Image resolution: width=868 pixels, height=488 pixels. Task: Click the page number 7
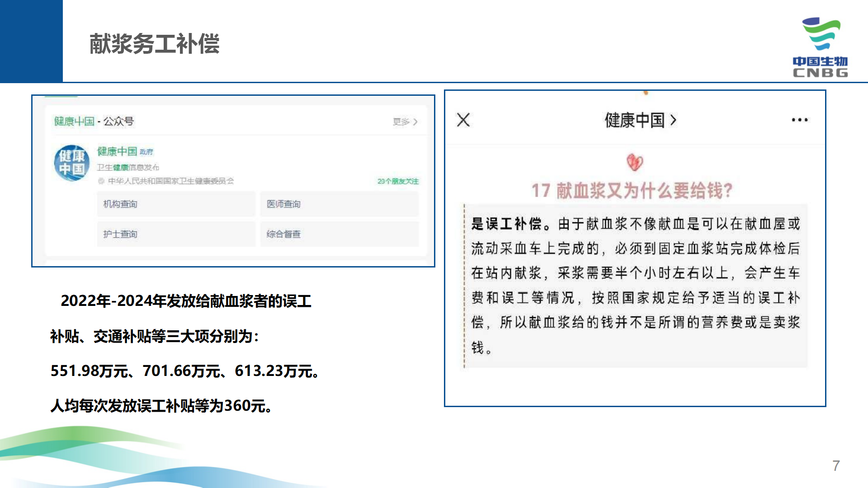coord(836,466)
